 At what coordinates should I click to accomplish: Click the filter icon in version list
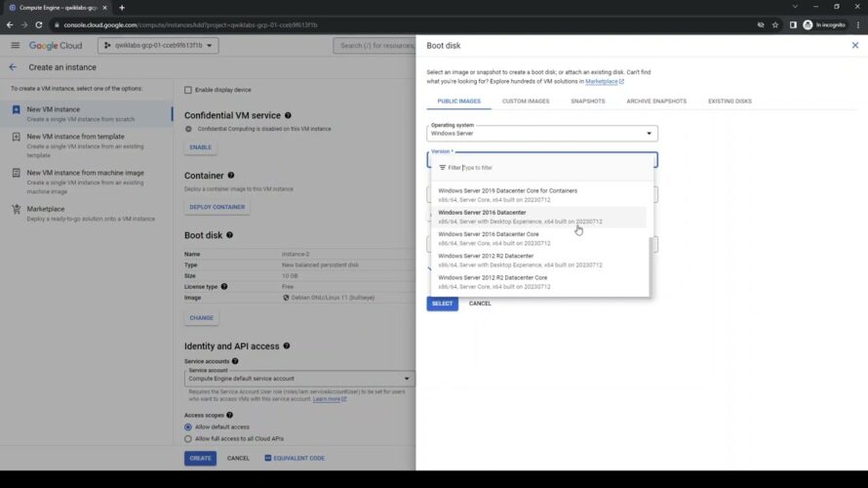pos(443,167)
